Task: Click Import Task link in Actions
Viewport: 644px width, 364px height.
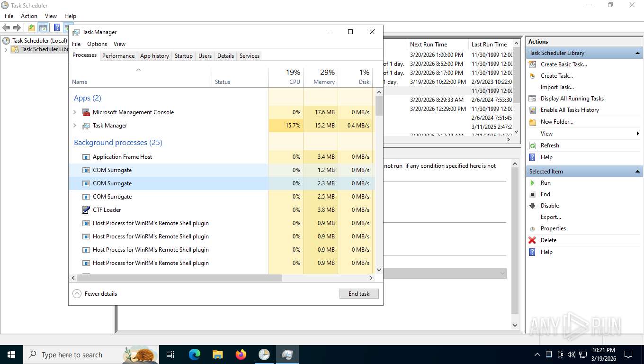Action: pos(557,87)
